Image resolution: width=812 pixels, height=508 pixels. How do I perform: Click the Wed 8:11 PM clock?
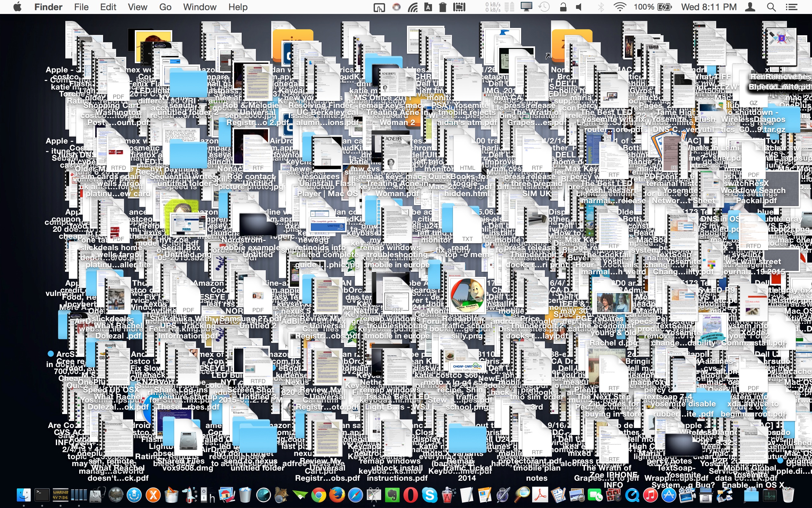click(x=709, y=7)
